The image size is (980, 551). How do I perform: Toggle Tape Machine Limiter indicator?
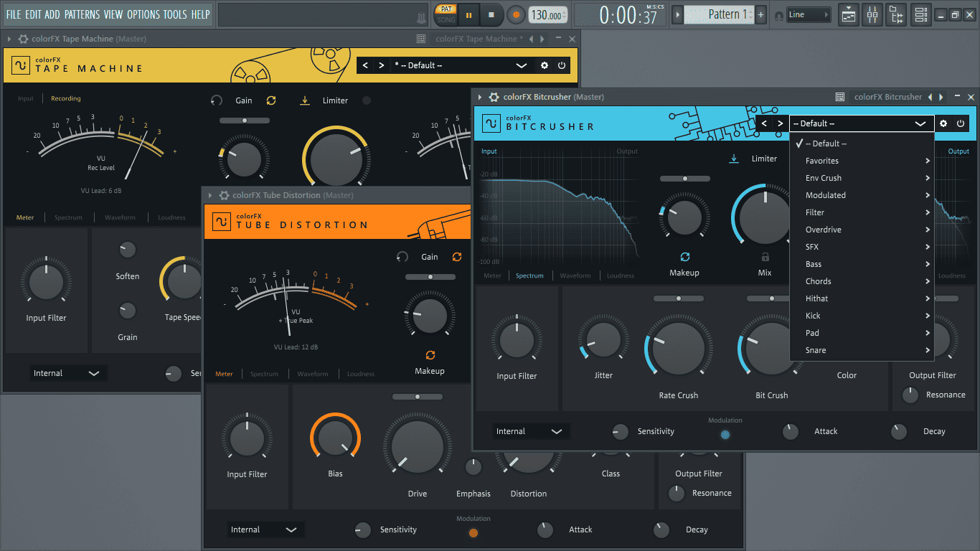(367, 100)
